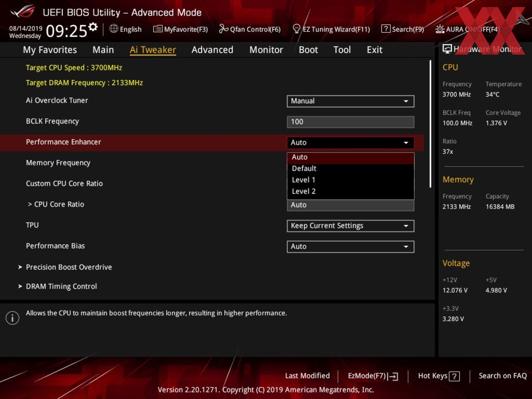532x399 pixels.
Task: Choose Level 2 in the dropdown list
Action: point(350,191)
